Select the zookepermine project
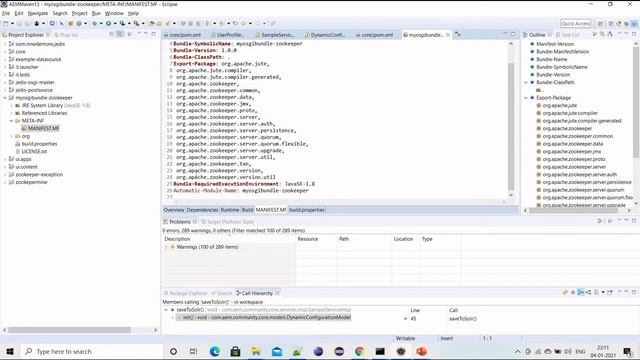 coord(28,182)
